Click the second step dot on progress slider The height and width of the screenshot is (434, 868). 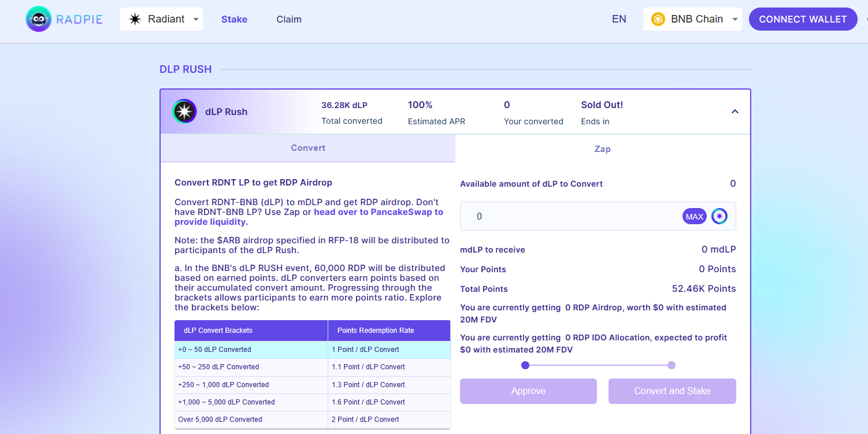(672, 365)
